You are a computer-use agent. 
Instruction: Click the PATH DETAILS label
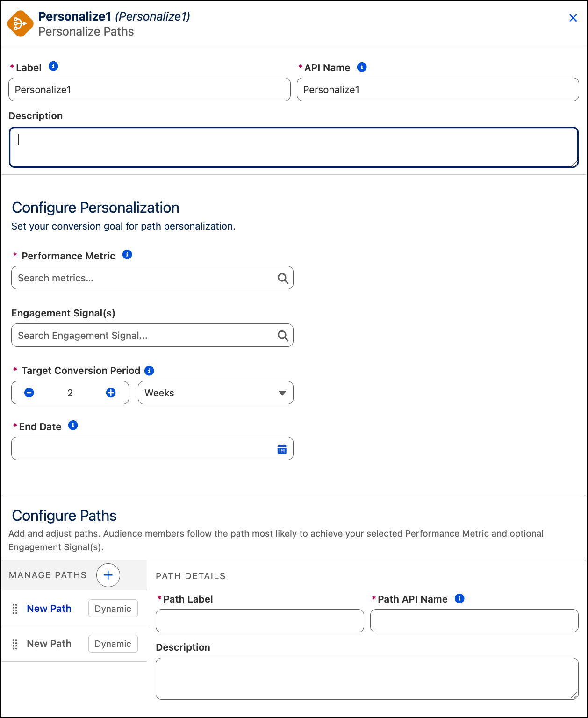tap(191, 576)
